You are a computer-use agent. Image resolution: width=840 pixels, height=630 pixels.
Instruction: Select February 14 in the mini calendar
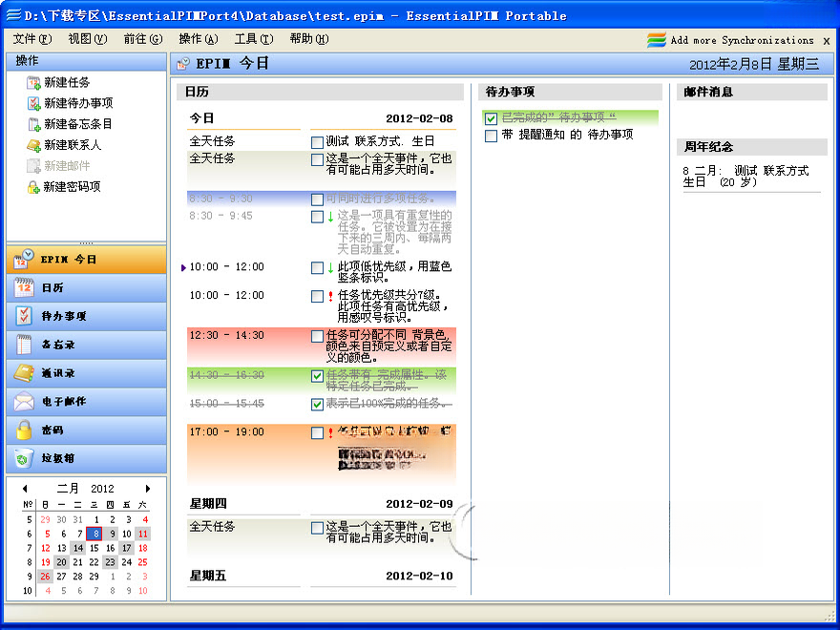(78, 548)
